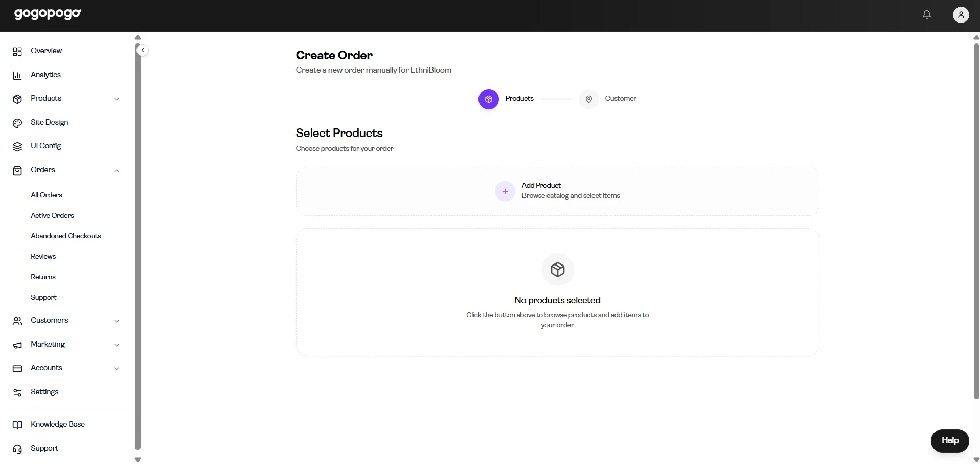Screen dimensions: 980x464
Task: Click the "No products selected" text
Action: tap(557, 300)
